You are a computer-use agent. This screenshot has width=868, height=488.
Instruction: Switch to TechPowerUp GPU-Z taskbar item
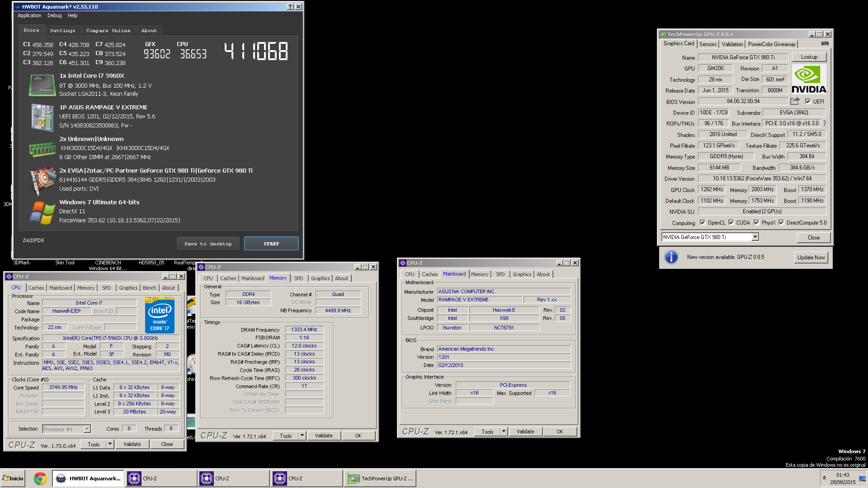tap(380, 479)
